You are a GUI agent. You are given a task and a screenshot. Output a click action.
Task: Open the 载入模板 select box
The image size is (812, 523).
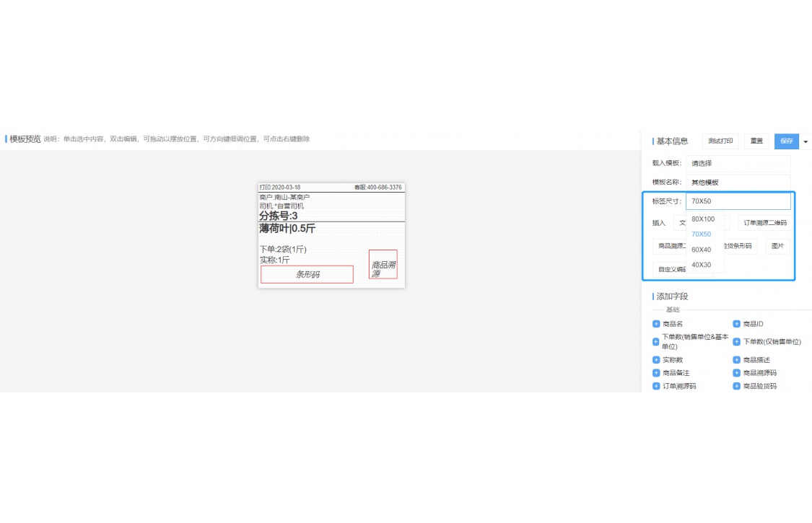[x=738, y=163]
